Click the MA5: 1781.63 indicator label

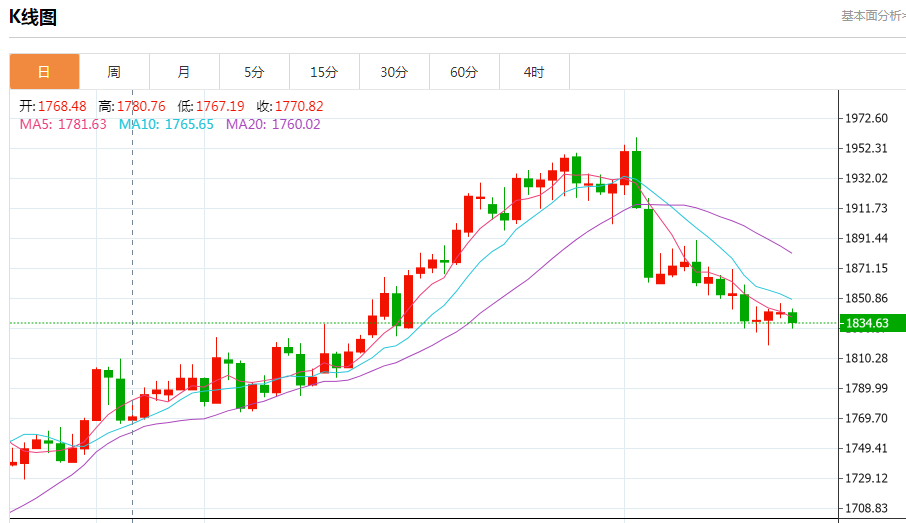[x=63, y=124]
